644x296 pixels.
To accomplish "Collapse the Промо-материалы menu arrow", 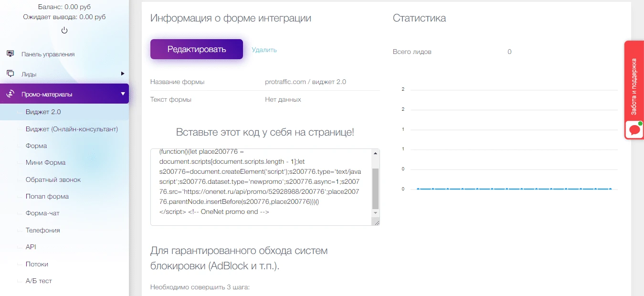I will point(123,94).
